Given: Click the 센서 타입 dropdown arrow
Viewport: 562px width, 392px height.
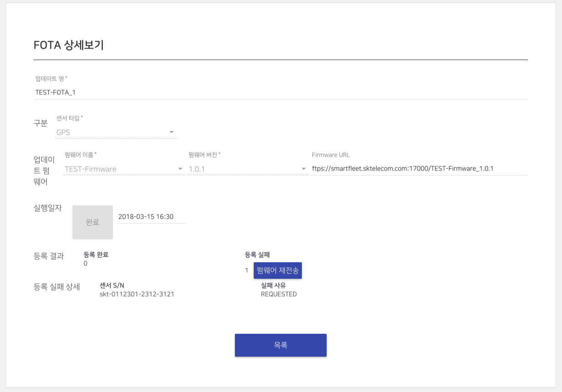Looking at the screenshot, I should tap(172, 133).
